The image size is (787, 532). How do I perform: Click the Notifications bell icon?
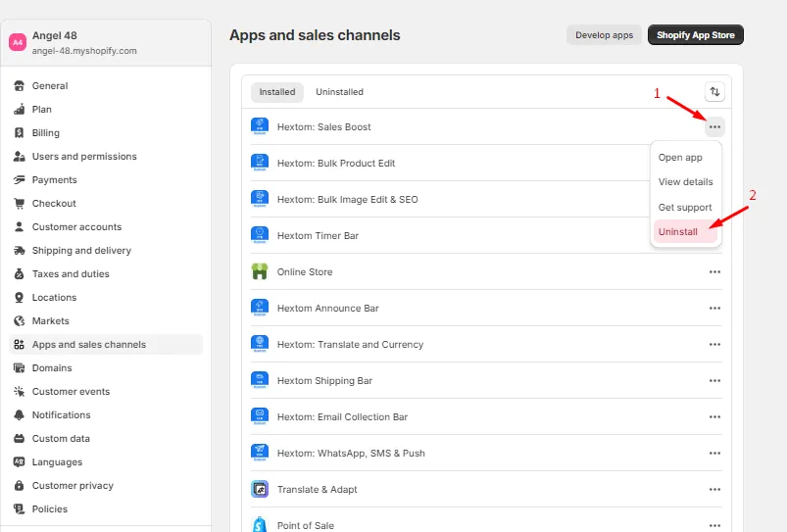19,415
